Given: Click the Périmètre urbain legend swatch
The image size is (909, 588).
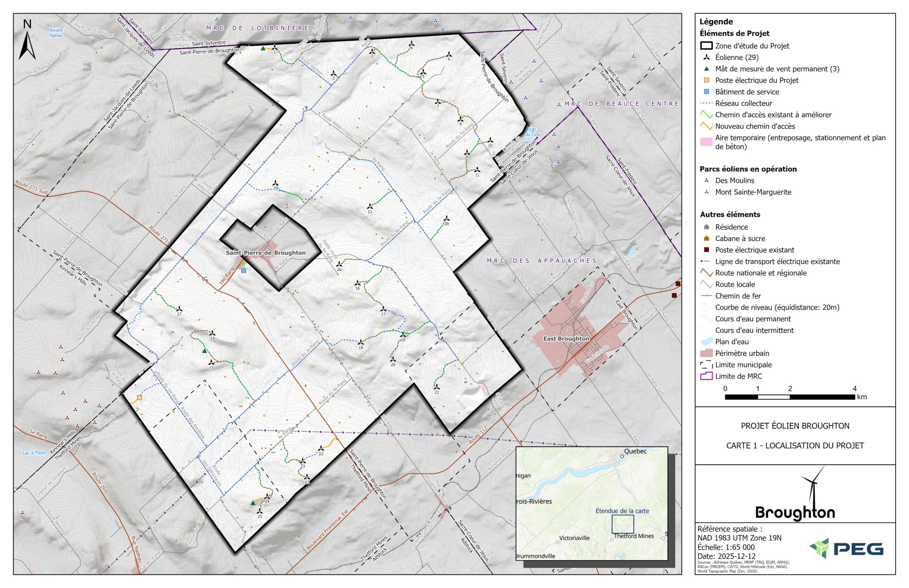Looking at the screenshot, I should pyautogui.click(x=706, y=353).
